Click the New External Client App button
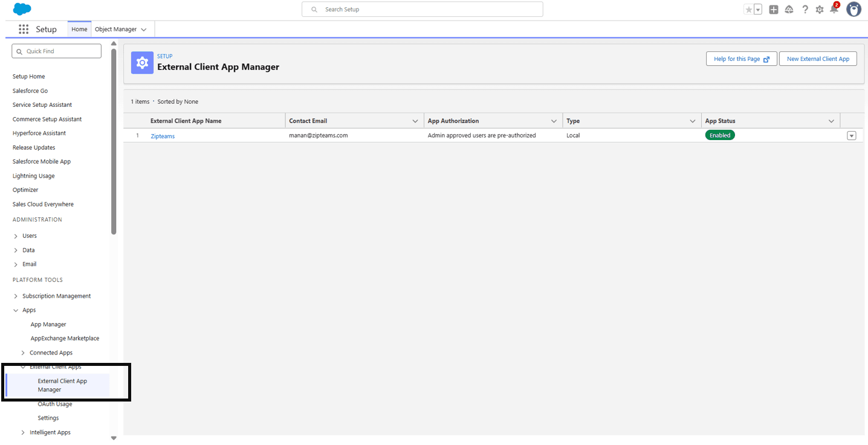This screenshot has width=868, height=445. pyautogui.click(x=818, y=59)
